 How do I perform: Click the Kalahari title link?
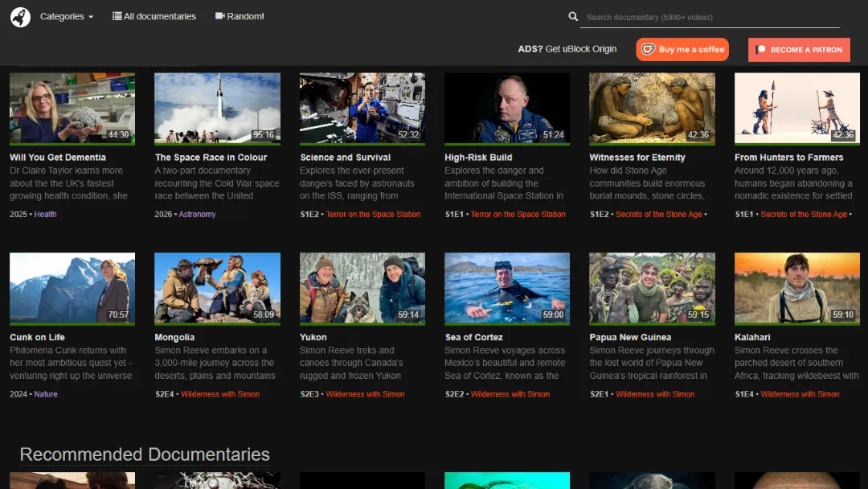(752, 337)
